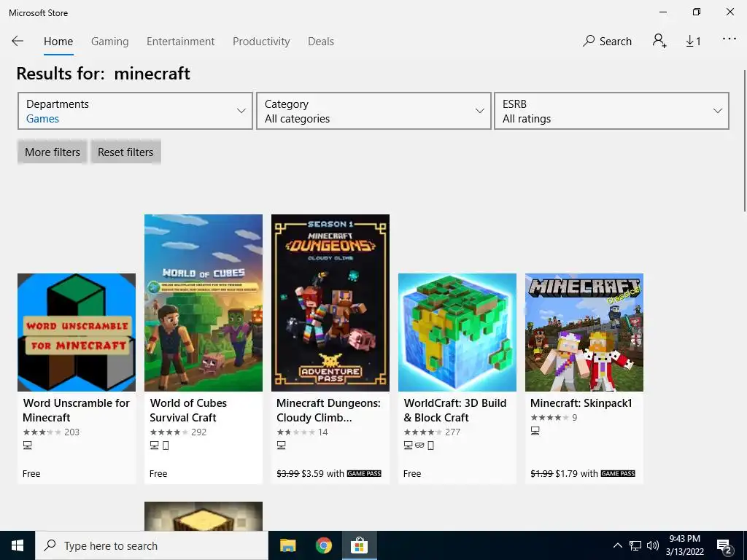
Task: Click Game Pass badge on Skinpack1 price
Action: 619,473
